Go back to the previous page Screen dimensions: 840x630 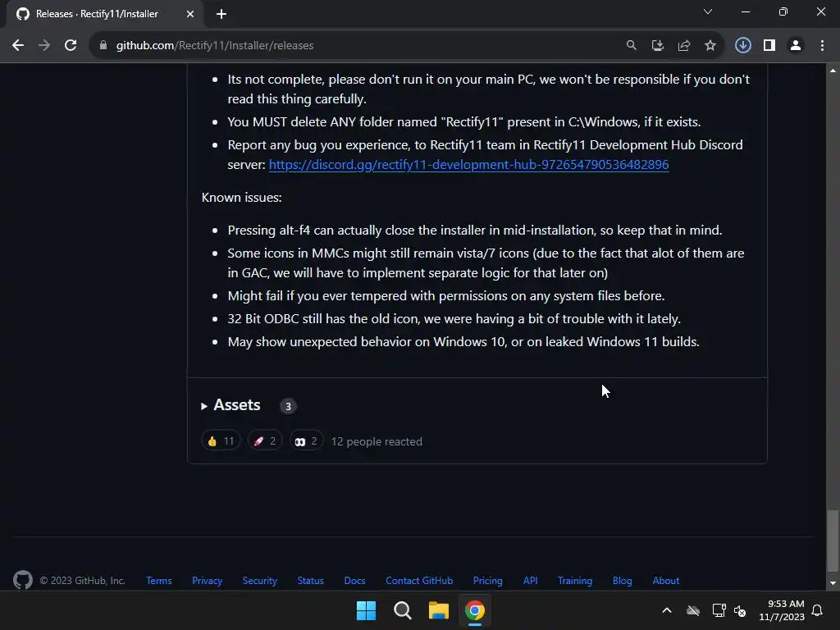point(18,46)
